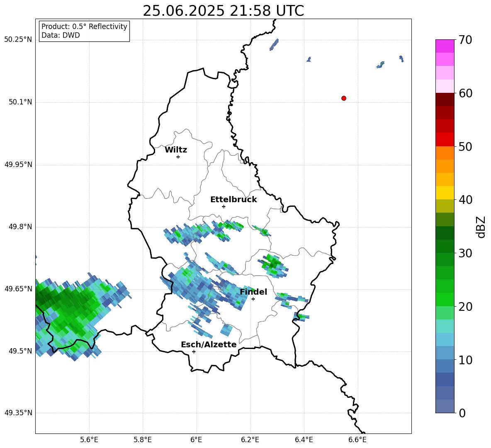Click the 49.8°N latitude label
Screen dimensions: 491x448
(x=20, y=227)
